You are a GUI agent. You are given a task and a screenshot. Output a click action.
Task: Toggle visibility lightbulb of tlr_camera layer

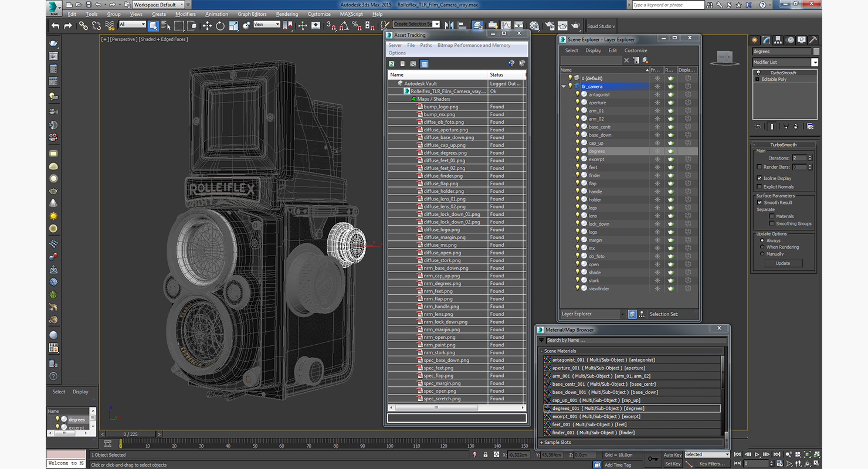pyautogui.click(x=569, y=86)
